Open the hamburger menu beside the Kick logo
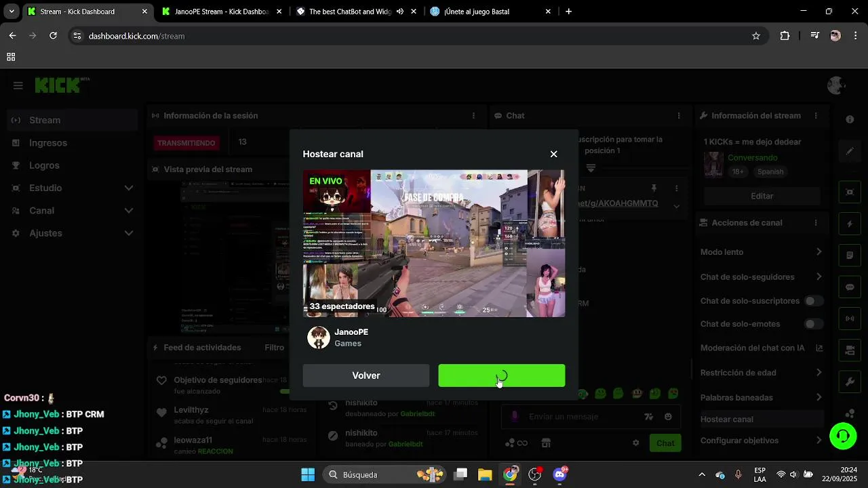Viewport: 868px width, 488px height. [18, 85]
